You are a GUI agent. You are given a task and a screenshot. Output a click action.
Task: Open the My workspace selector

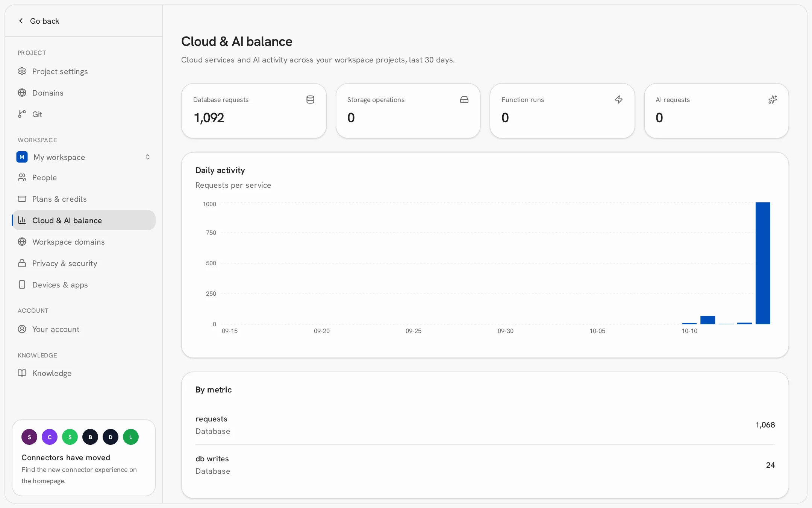[84, 157]
